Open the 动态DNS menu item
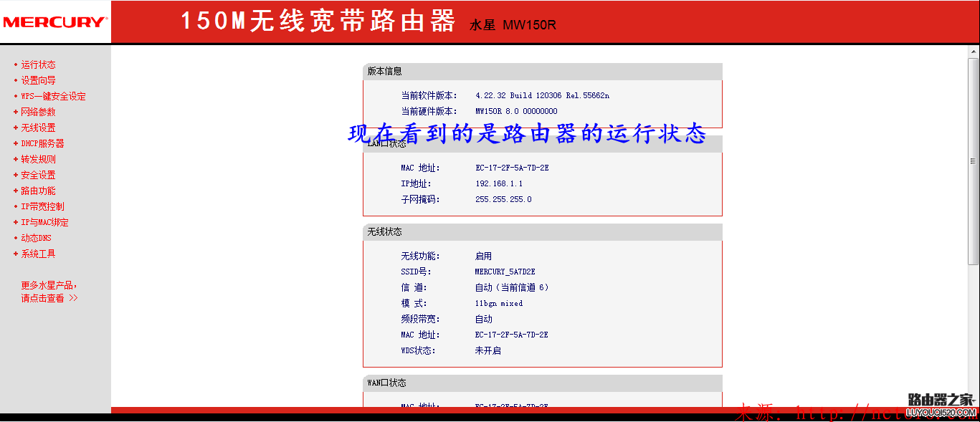The height and width of the screenshot is (422, 980). click(x=36, y=238)
